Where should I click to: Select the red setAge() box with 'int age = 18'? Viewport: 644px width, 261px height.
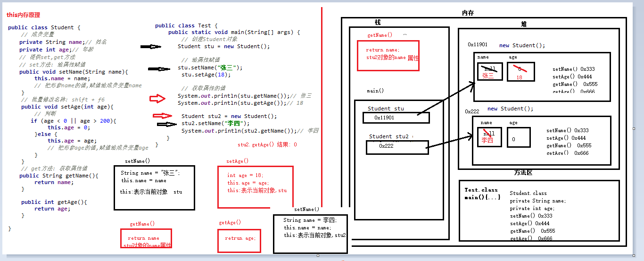255,186
